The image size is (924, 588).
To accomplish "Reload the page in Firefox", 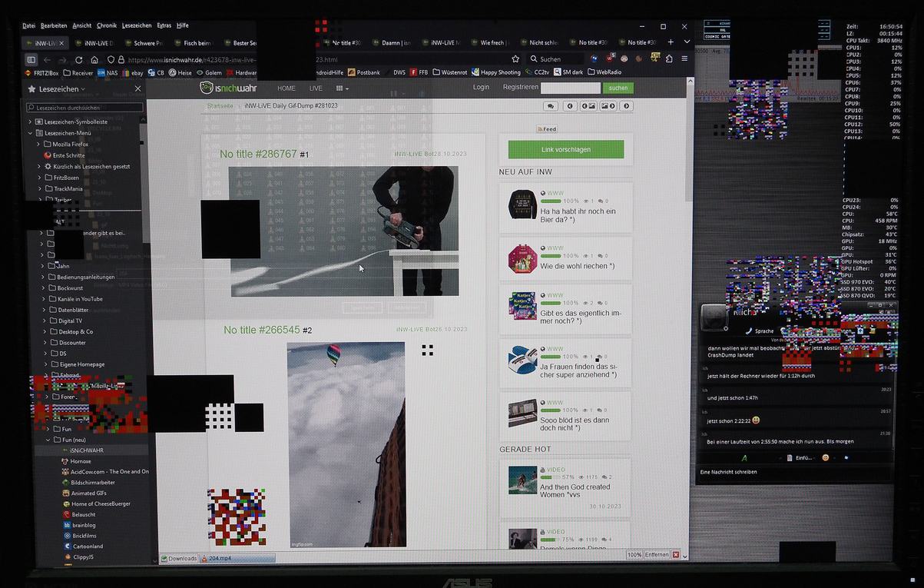I will tap(78, 59).
